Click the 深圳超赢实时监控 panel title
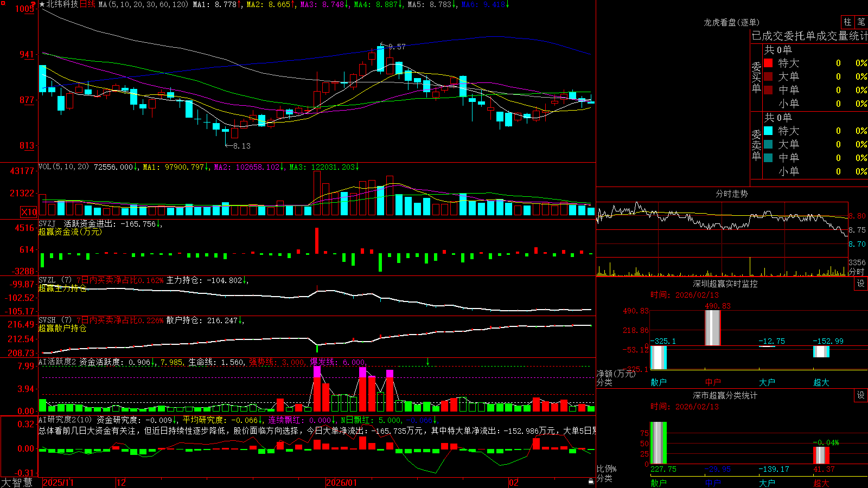Viewport: 868px width, 488px height. pyautogui.click(x=725, y=284)
